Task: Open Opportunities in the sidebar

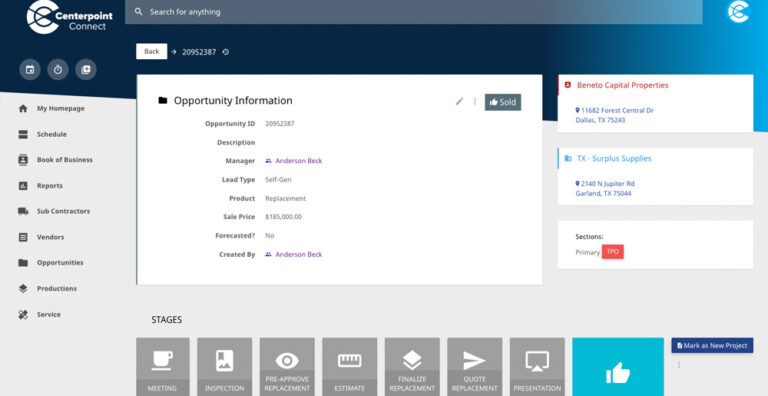Action: coord(60,263)
